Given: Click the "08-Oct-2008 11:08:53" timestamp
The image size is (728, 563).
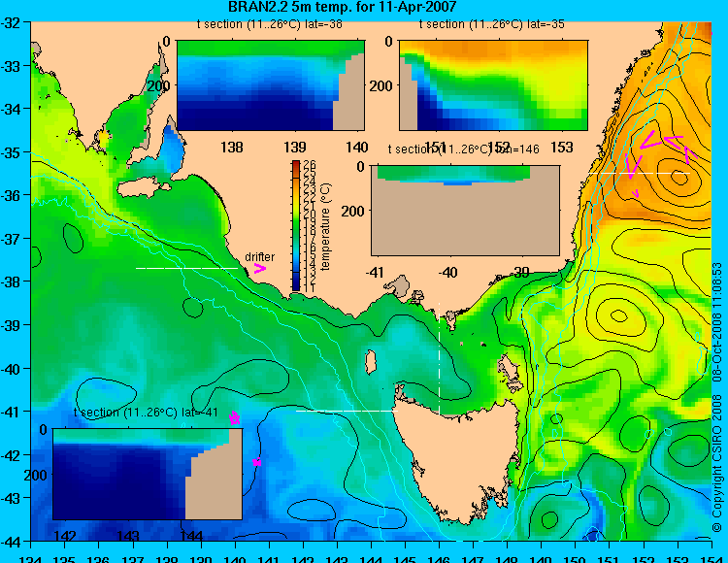Looking at the screenshot, I should point(717,321).
